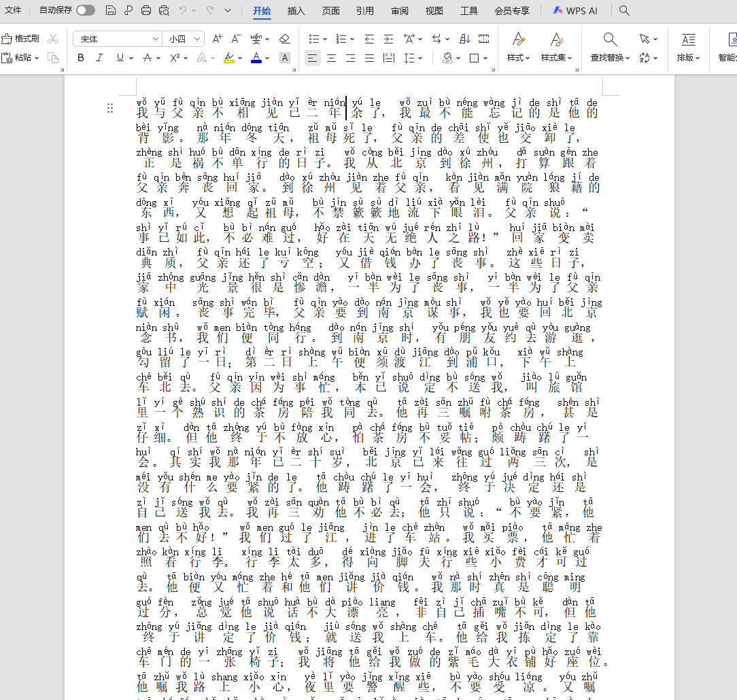This screenshot has height=700, width=737.
Task: Toggle the character shading button
Action: [x=285, y=58]
